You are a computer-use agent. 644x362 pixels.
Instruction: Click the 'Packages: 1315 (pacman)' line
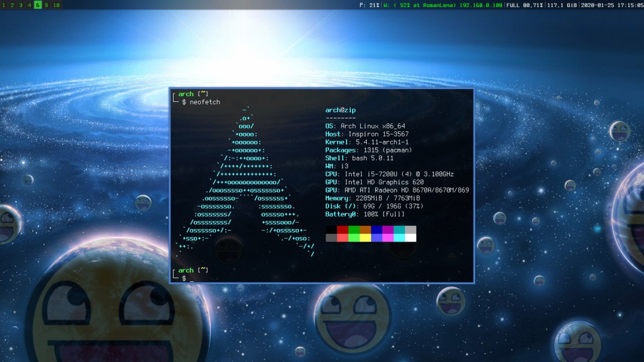click(x=369, y=150)
